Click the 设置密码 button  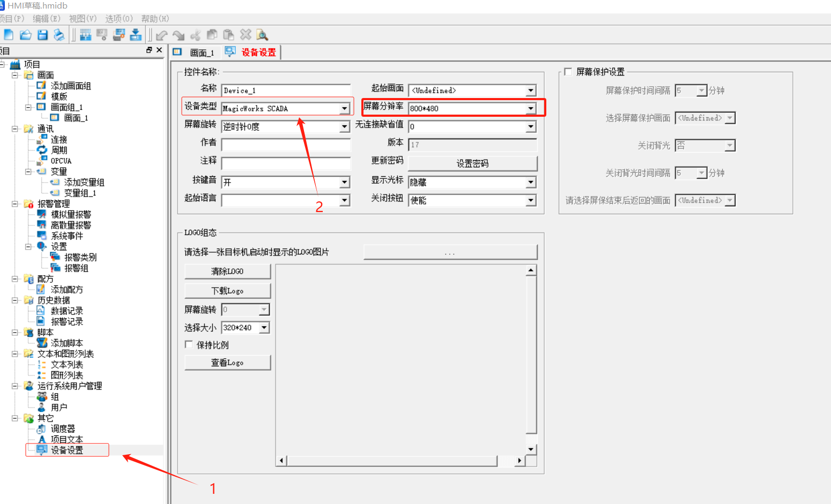pyautogui.click(x=472, y=163)
